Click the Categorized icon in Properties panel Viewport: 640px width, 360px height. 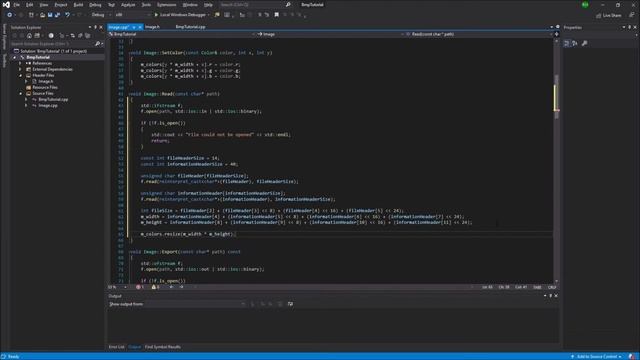coord(567,43)
